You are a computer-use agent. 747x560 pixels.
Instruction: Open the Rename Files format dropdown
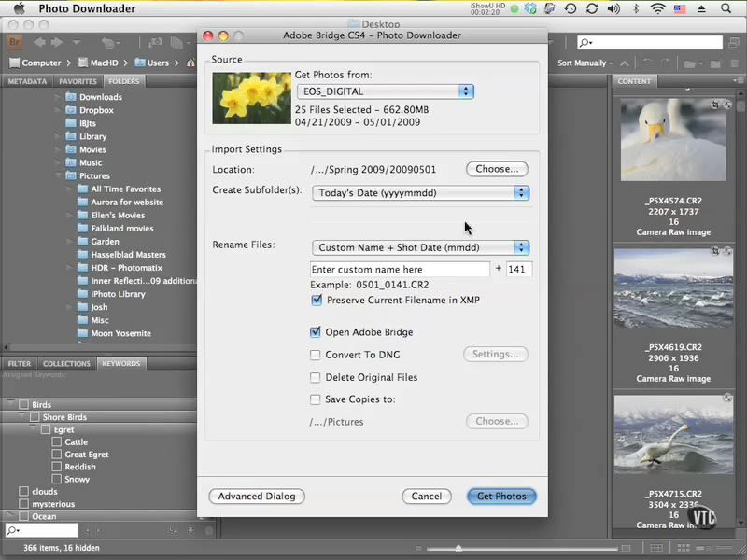420,247
